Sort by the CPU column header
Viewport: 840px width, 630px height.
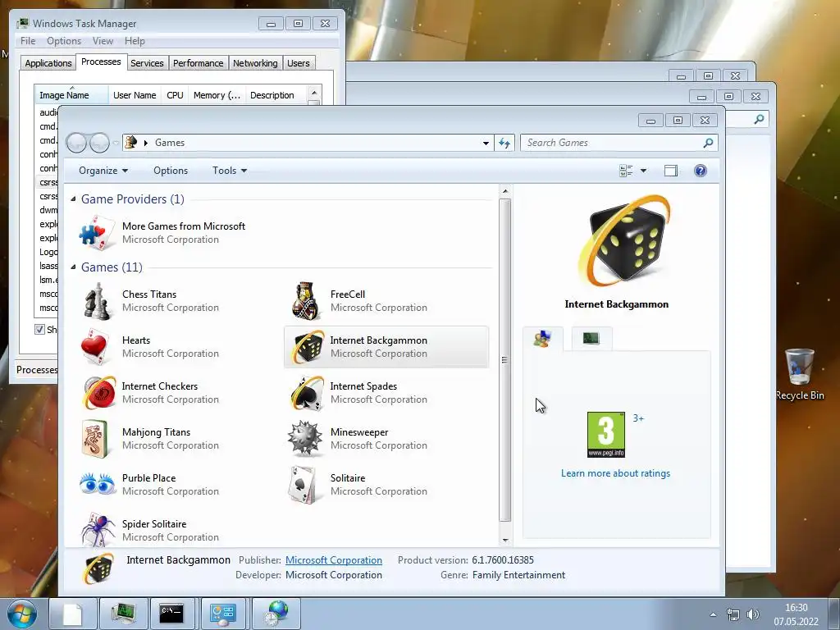point(176,95)
